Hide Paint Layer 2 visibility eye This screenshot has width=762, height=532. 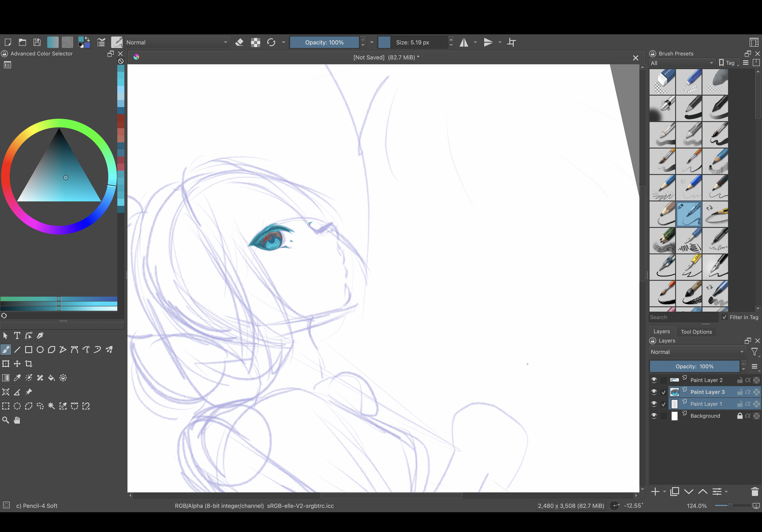tap(654, 380)
